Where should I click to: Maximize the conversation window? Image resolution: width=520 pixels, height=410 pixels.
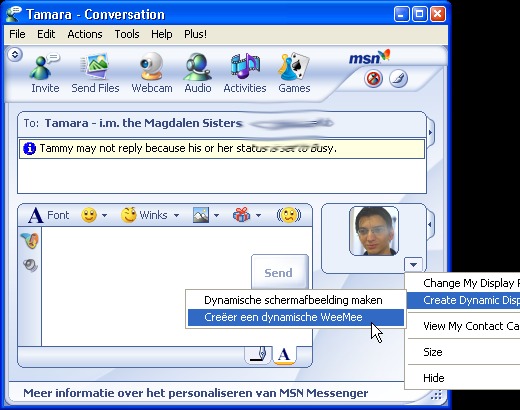420,15
